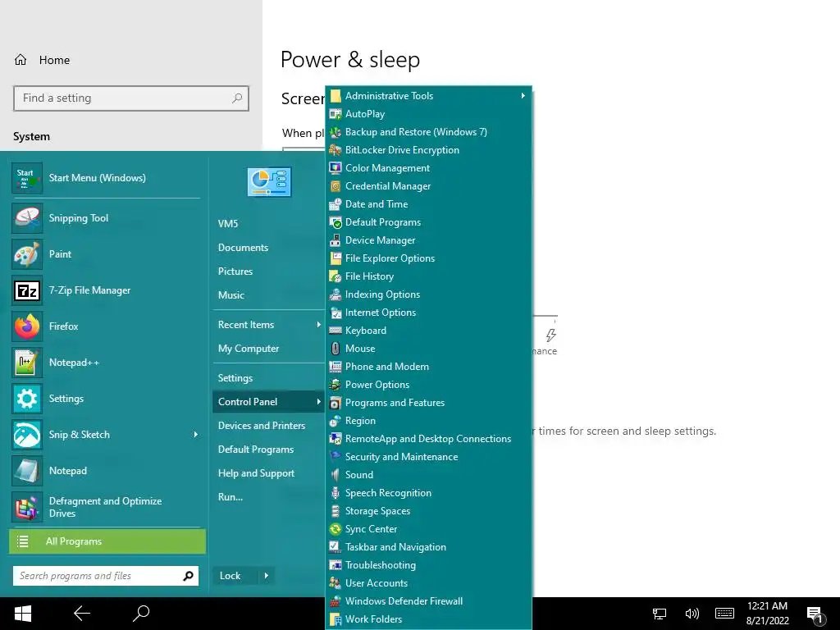Open Documents in start menu

[243, 248]
